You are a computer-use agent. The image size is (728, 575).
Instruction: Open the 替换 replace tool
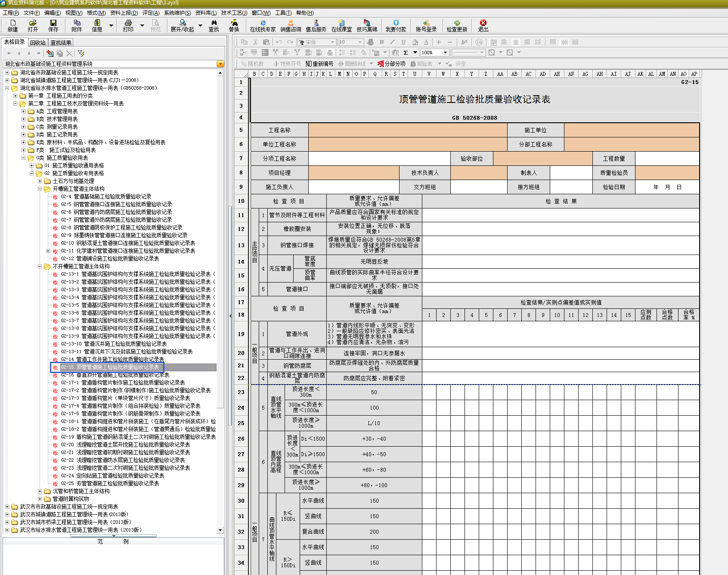pyautogui.click(x=234, y=25)
